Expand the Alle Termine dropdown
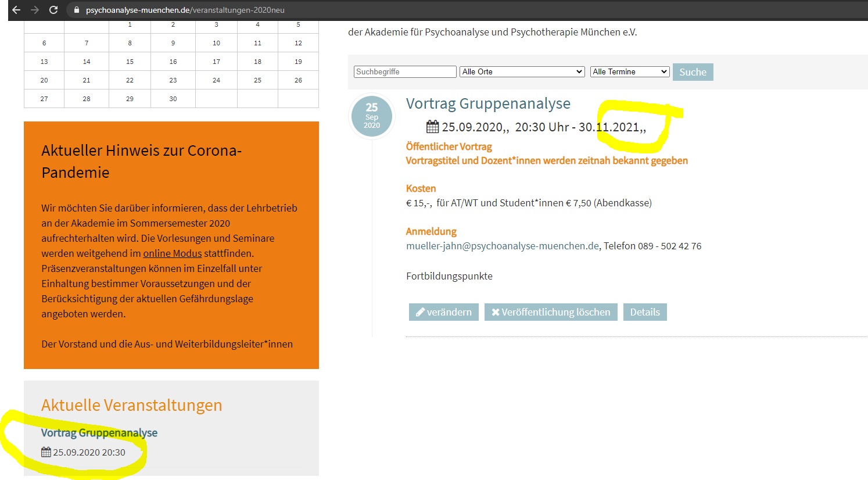This screenshot has width=868, height=480. [x=629, y=71]
